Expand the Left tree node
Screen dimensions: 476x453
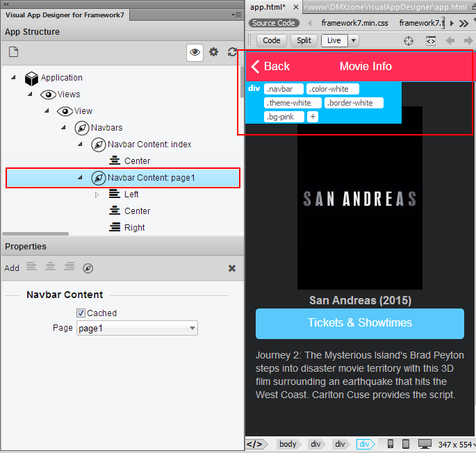(97, 195)
